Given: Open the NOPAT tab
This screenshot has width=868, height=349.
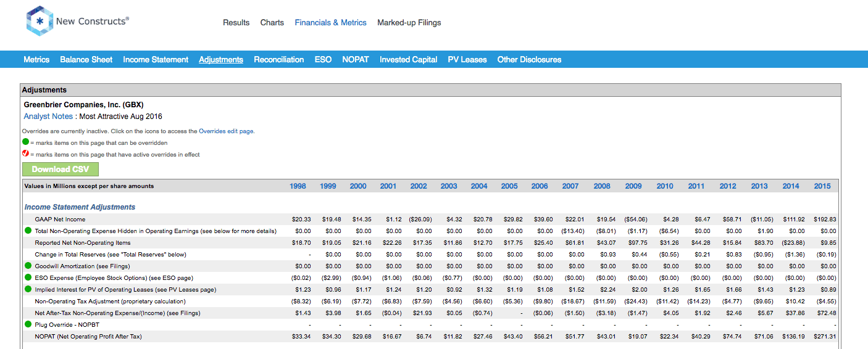Looking at the screenshot, I should [x=356, y=60].
